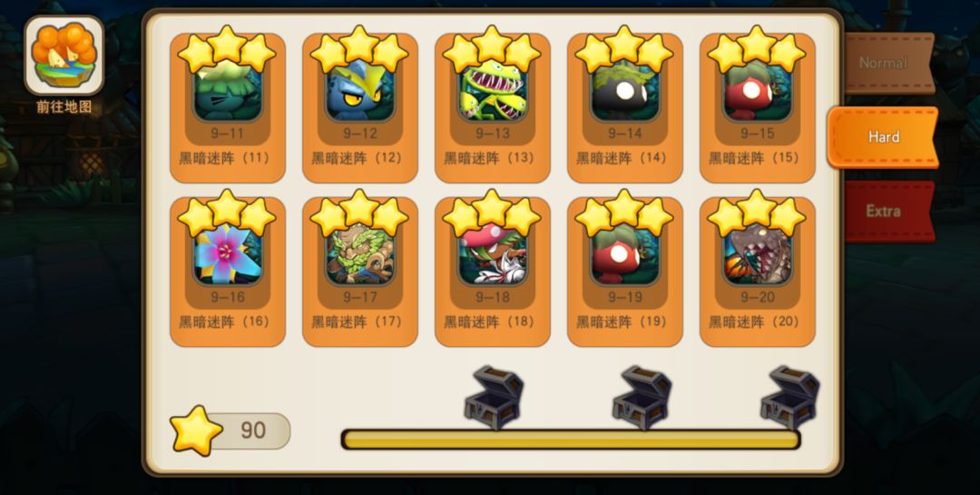
Task: Choose stage 9-14 black blob monster
Action: click(x=625, y=91)
